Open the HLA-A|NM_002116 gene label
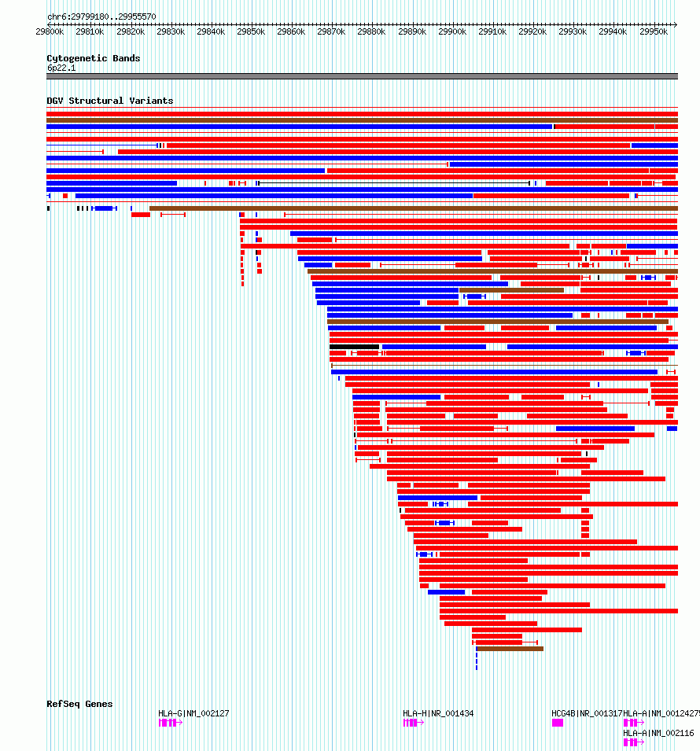The height and width of the screenshot is (751, 700). 658,733
